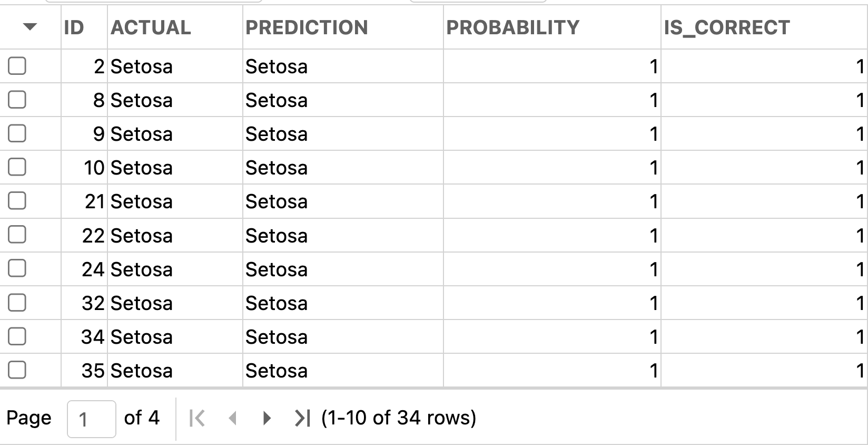Mark the checkbox for row ID 34

[x=17, y=336]
